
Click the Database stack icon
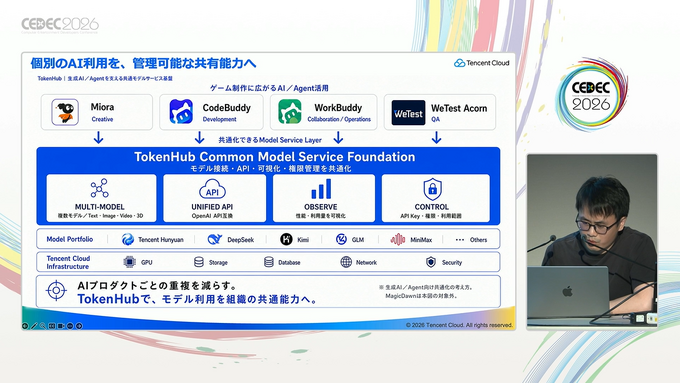point(269,262)
